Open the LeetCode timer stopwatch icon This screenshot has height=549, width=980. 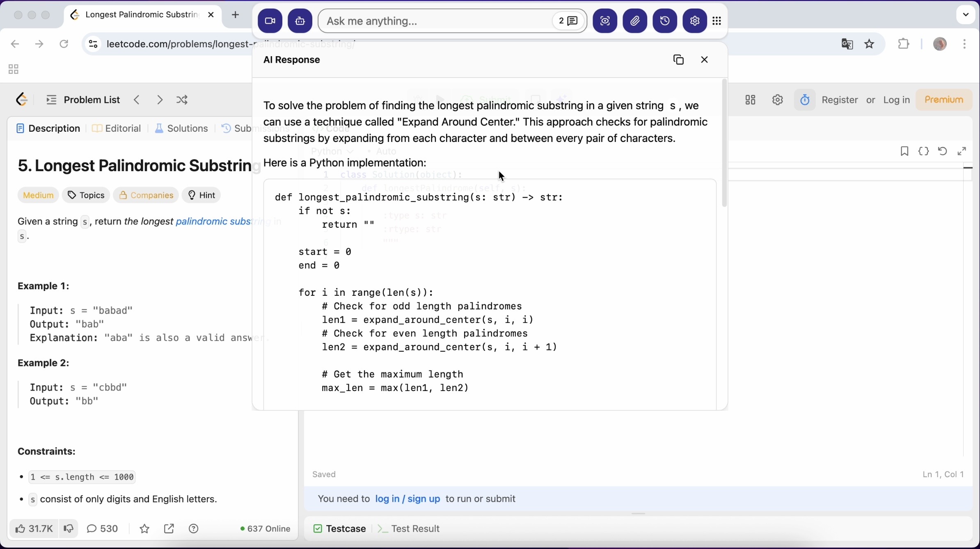805,100
